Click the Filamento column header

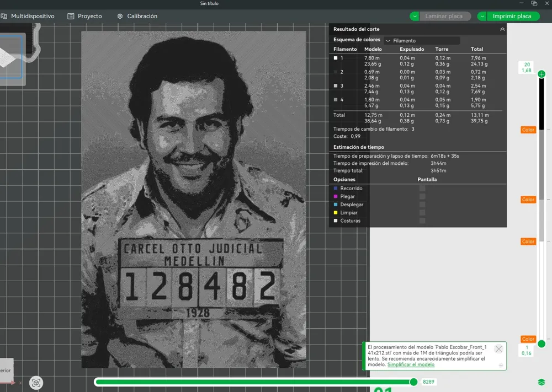click(x=345, y=49)
